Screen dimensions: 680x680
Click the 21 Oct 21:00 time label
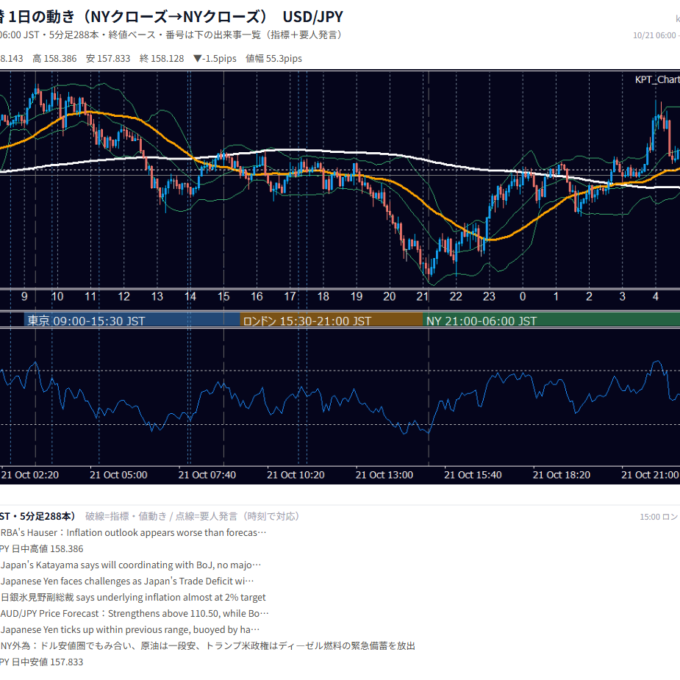[650, 475]
